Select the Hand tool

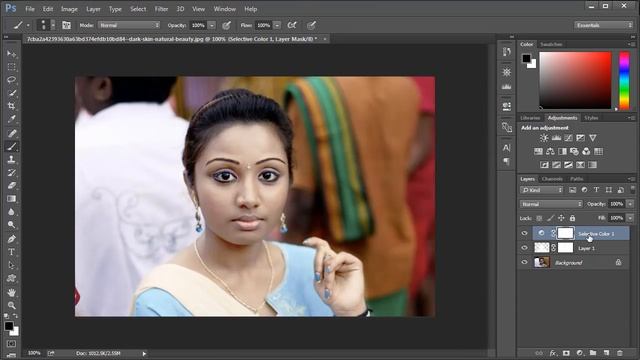pos(11,292)
